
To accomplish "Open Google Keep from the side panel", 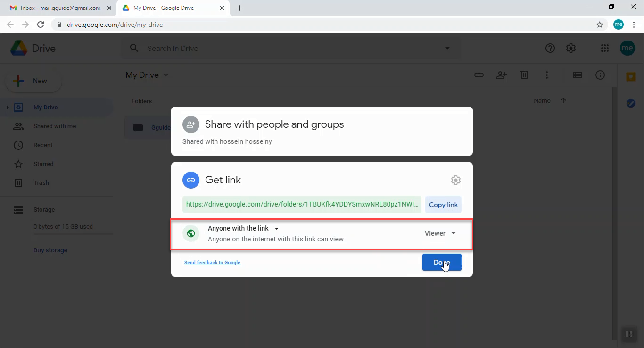I will coord(630,75).
